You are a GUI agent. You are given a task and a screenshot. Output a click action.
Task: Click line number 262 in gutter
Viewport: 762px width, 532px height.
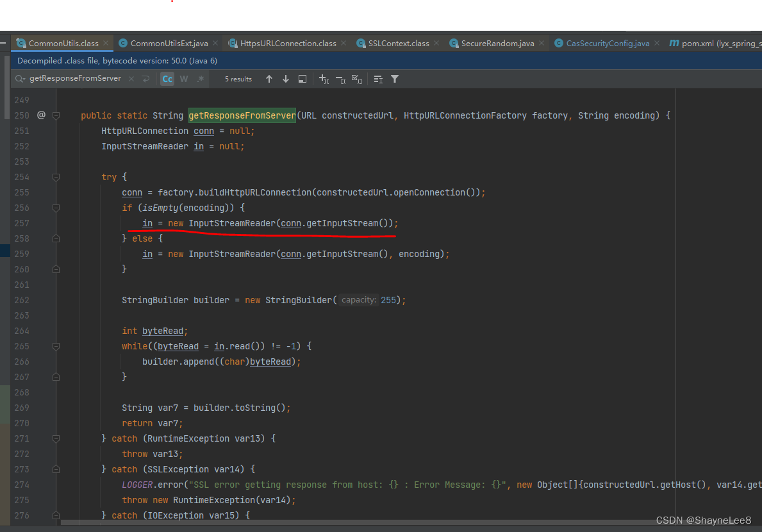tap(21, 300)
